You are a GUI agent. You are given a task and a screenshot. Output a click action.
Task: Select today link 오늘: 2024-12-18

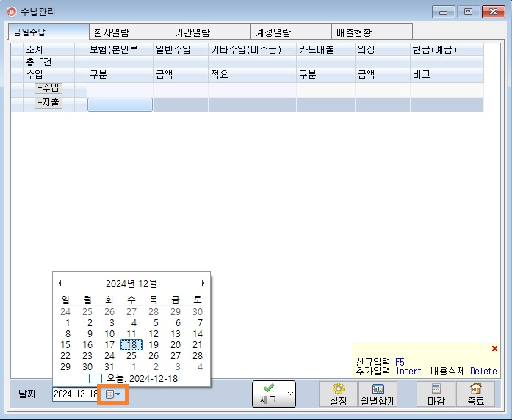pyautogui.click(x=133, y=379)
